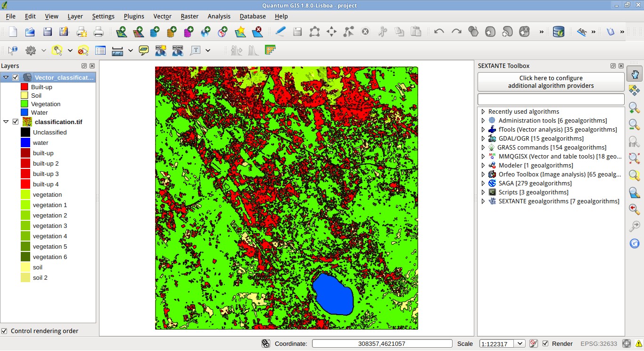
Task: Expand GDAL/OGR algorithms group
Action: 483,139
